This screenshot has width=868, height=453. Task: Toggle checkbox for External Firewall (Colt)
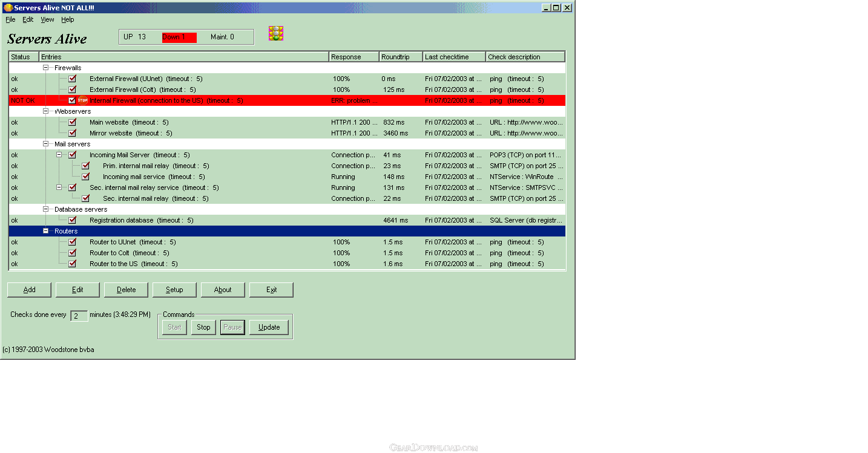(x=72, y=90)
